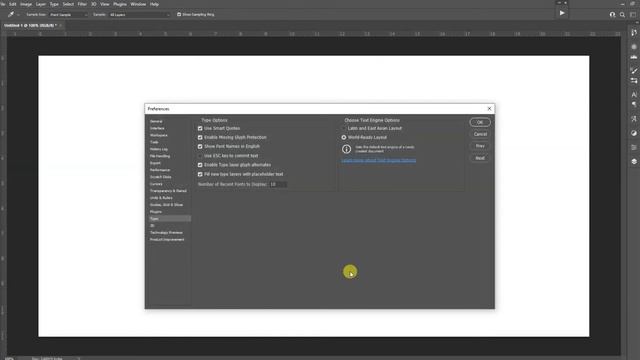Click the Prev button
Image resolution: width=640 pixels, height=360 pixels.
coord(480,146)
